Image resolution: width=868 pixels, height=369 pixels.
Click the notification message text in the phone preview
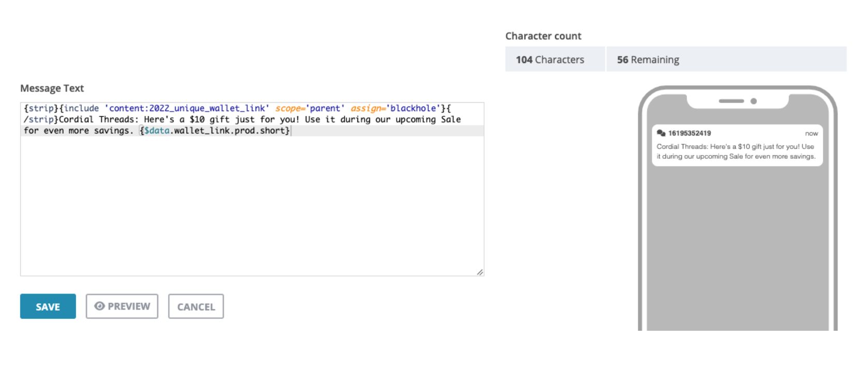tap(736, 151)
